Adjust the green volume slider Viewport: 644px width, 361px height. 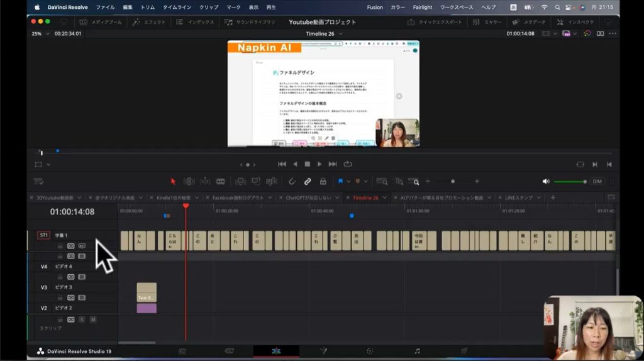pos(569,181)
